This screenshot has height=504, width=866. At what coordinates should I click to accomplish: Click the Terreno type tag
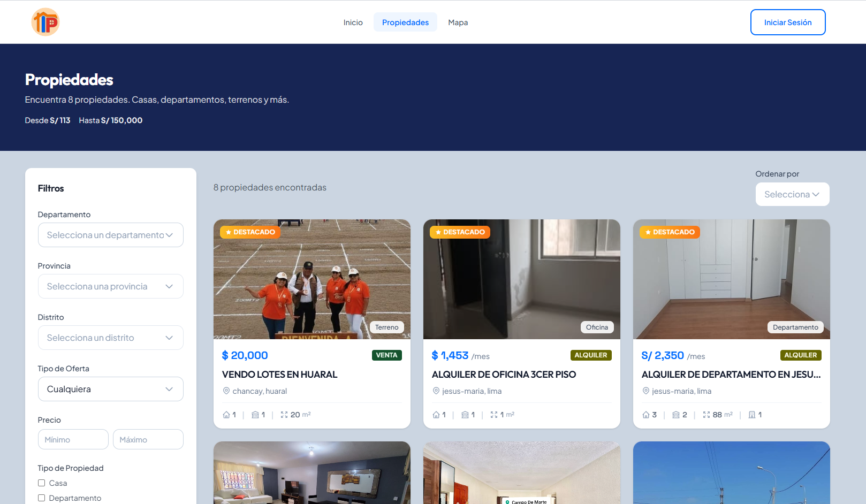[387, 327]
